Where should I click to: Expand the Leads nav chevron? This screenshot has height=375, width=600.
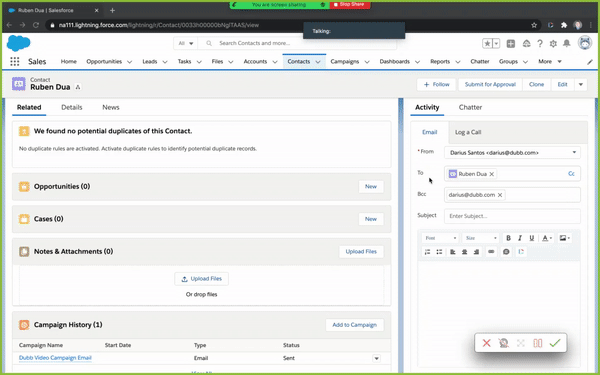point(165,62)
